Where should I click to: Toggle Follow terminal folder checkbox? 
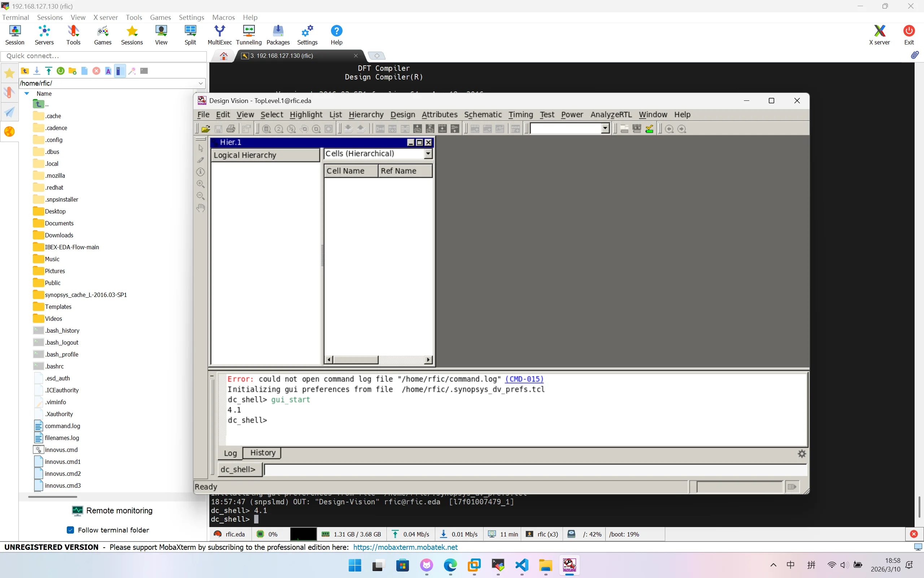[70, 530]
